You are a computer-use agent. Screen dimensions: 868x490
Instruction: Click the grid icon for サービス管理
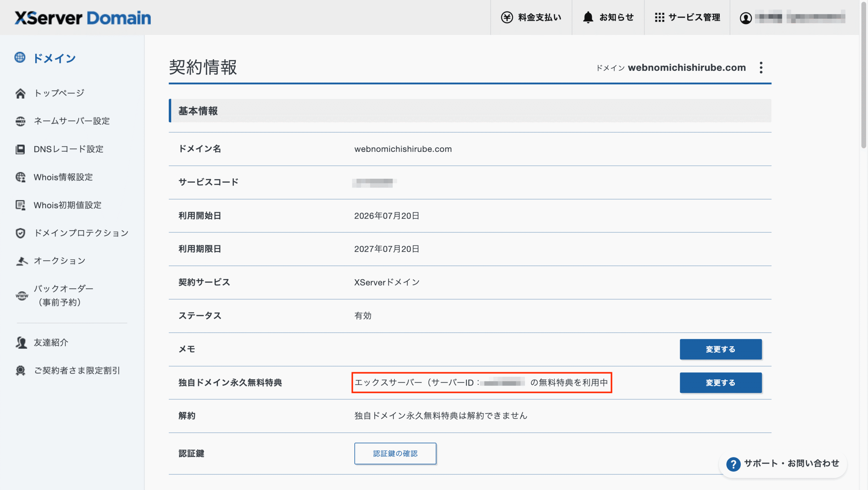coord(659,17)
